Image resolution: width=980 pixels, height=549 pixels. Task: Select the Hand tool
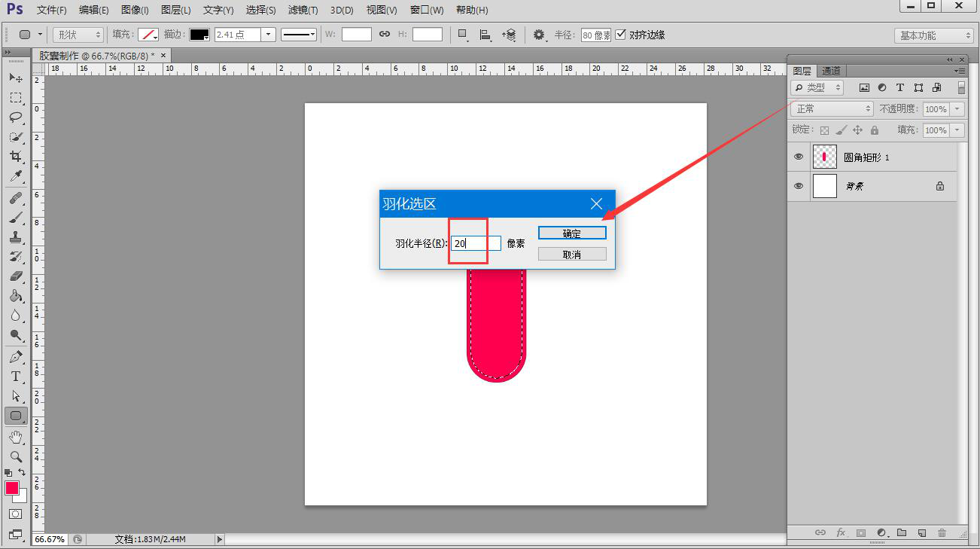[15, 437]
